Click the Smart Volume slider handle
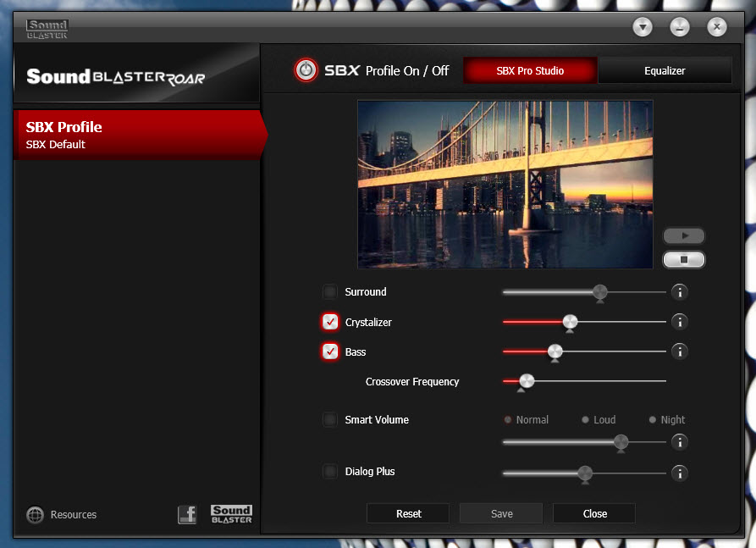This screenshot has height=548, width=756. (x=621, y=442)
